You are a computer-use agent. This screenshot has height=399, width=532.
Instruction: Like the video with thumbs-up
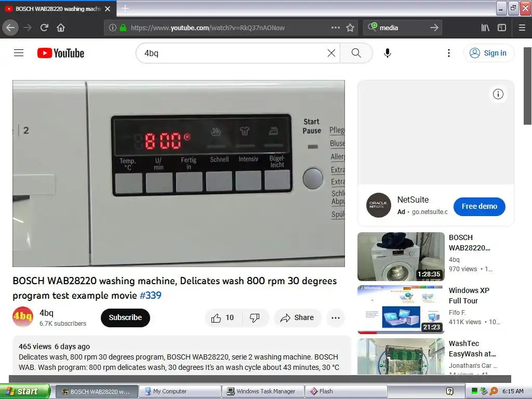click(x=223, y=318)
